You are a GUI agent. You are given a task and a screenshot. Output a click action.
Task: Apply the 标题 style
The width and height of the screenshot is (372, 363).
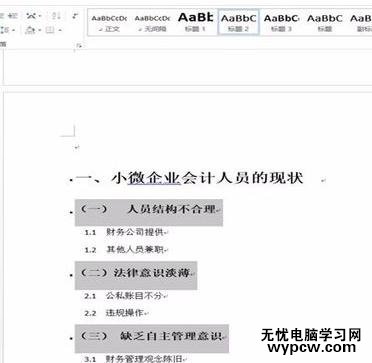coord(325,22)
